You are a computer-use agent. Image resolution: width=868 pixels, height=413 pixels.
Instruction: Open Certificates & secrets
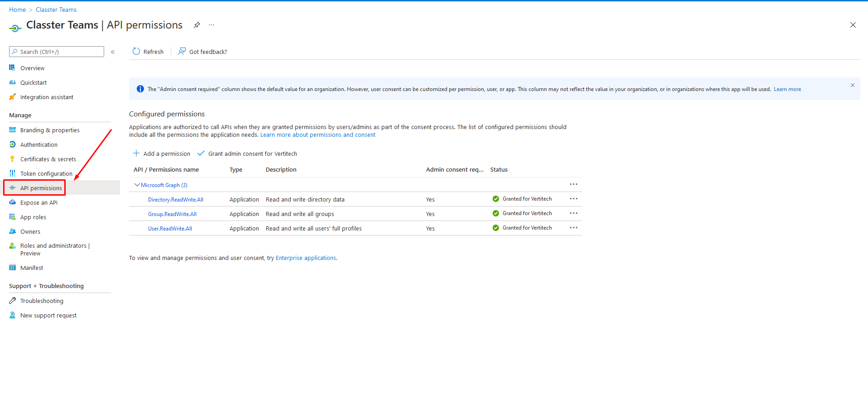click(x=48, y=159)
